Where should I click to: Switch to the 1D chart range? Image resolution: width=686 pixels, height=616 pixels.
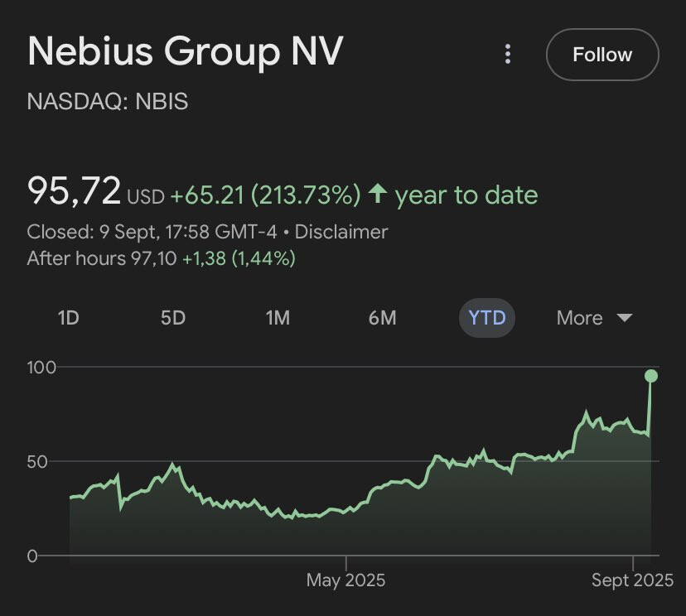tap(68, 318)
